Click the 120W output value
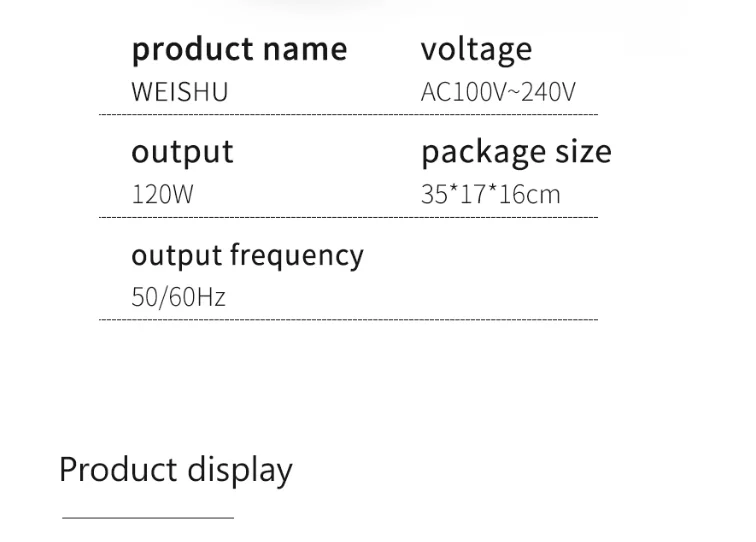The image size is (756, 542). pyautogui.click(x=162, y=194)
